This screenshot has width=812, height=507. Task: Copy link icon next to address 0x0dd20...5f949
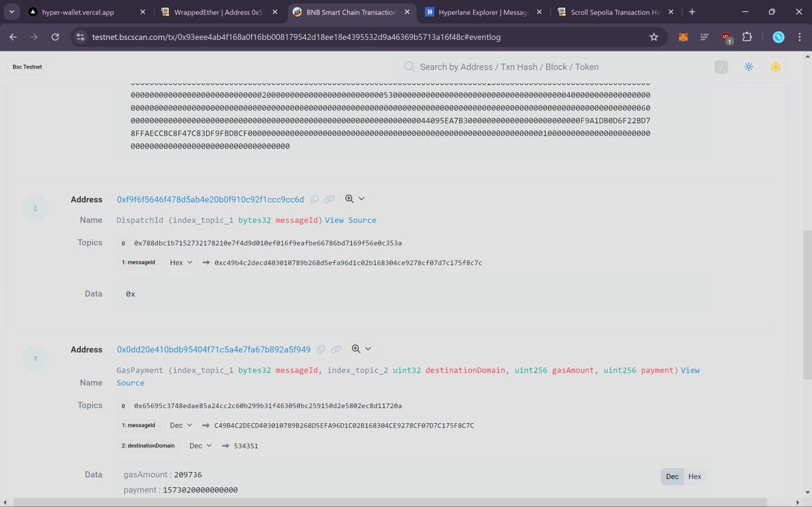point(336,350)
